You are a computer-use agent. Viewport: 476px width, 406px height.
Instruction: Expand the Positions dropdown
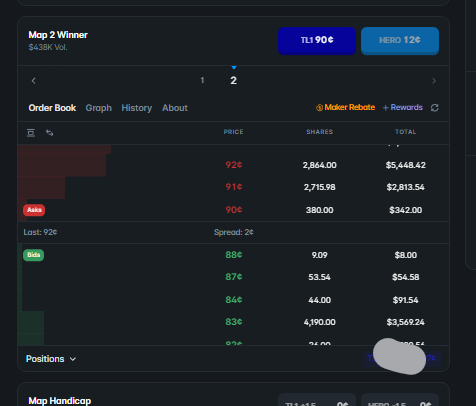click(51, 359)
